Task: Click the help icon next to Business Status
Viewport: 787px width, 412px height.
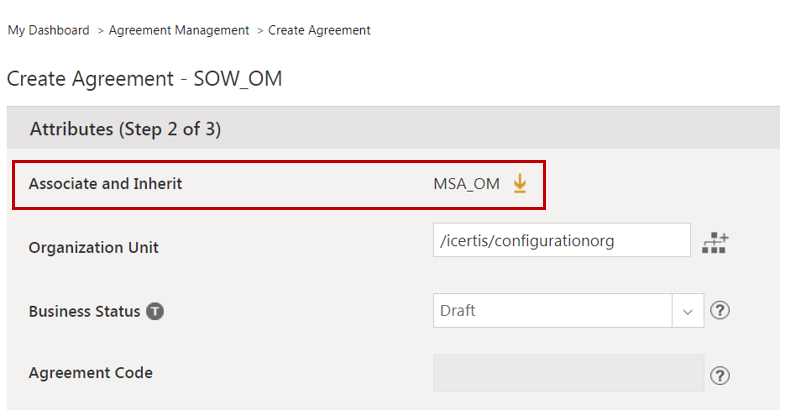Action: pos(720,311)
